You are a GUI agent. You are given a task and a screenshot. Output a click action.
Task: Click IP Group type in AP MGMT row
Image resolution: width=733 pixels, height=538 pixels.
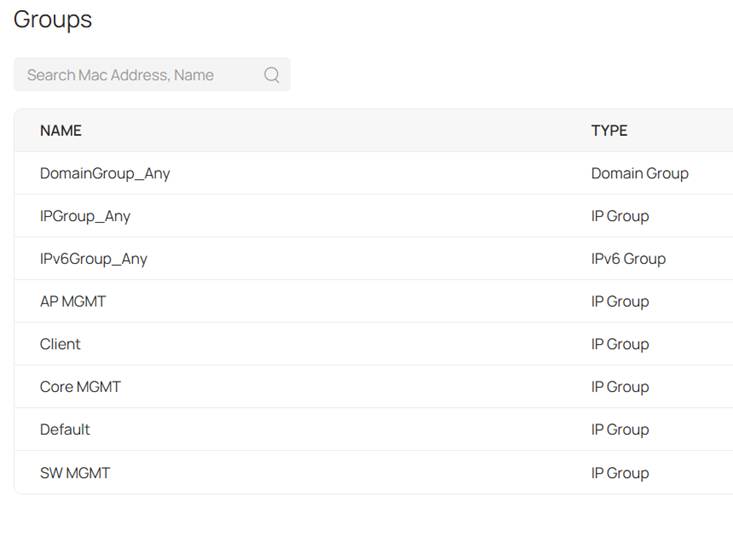620,302
